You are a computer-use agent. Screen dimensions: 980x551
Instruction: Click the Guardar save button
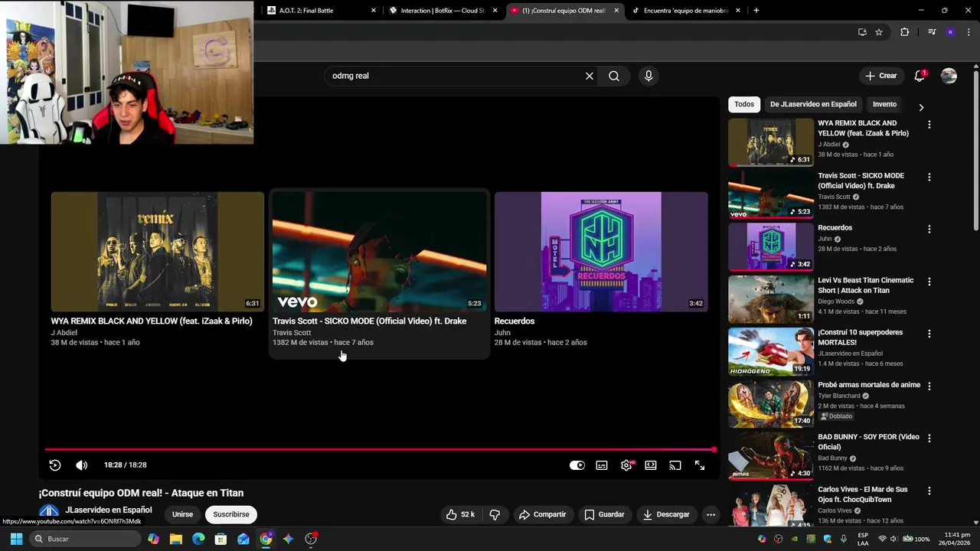604,514
